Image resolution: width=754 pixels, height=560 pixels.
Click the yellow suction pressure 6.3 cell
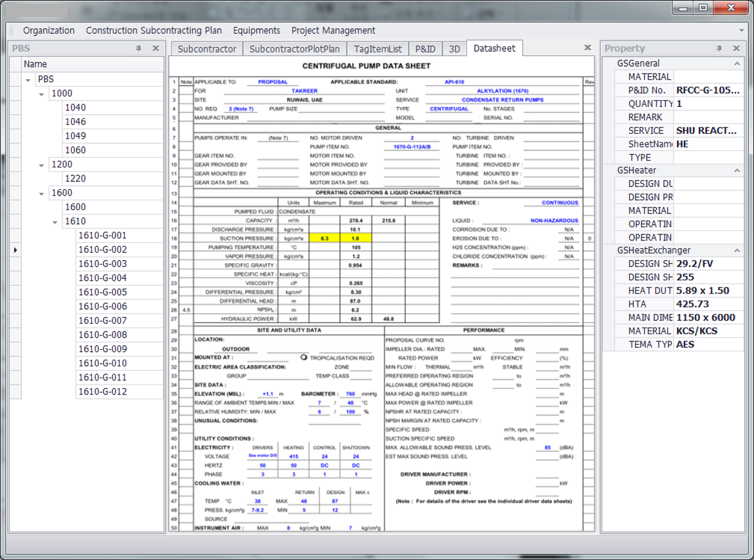[x=324, y=238]
